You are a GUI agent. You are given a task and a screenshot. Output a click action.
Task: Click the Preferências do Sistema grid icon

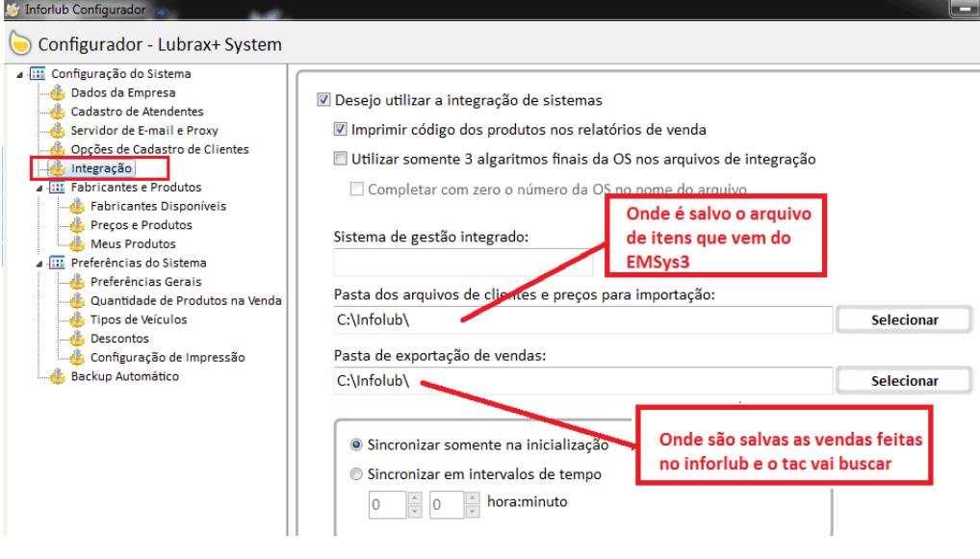[57, 263]
